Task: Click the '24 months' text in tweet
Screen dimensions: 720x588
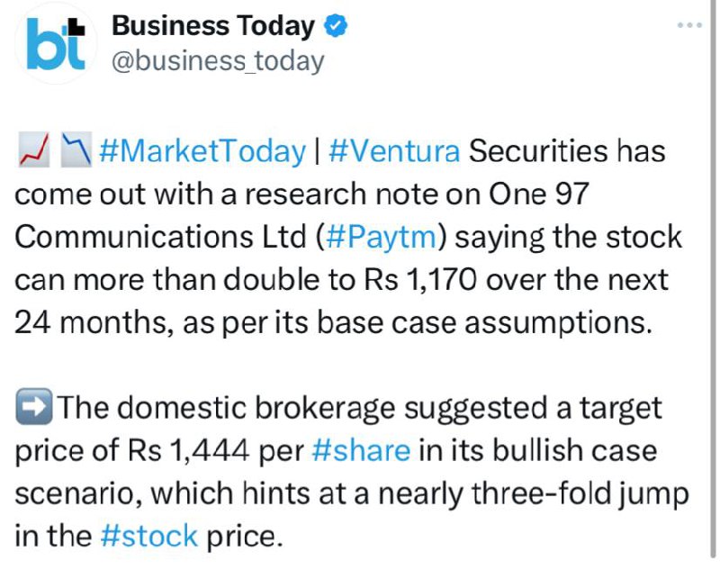Action: pyautogui.click(x=90, y=322)
